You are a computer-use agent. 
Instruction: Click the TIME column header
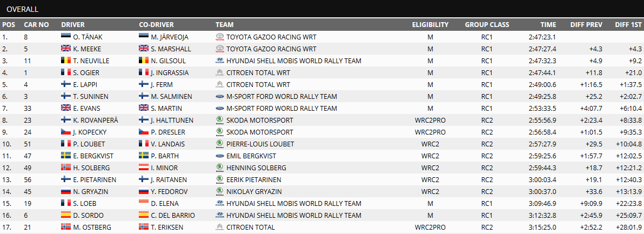[548, 25]
